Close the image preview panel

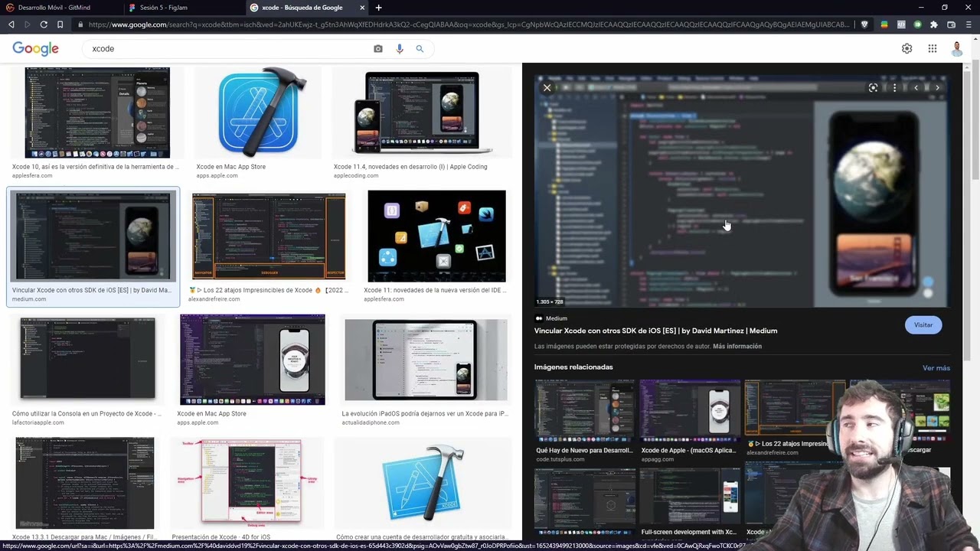[x=547, y=88]
